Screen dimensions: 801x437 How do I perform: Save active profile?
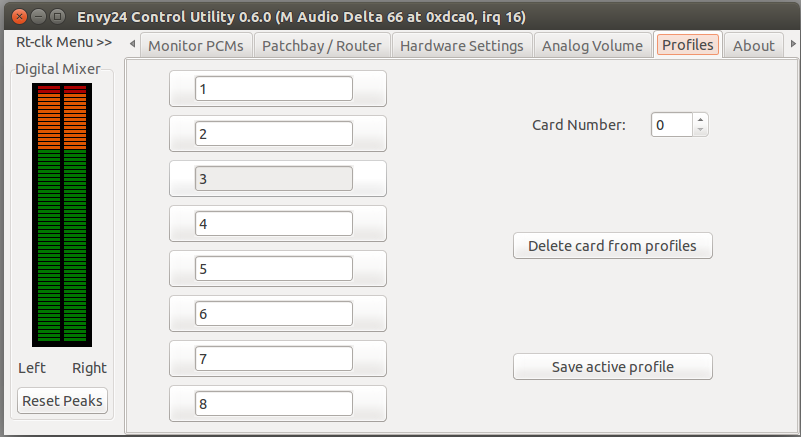click(x=612, y=366)
